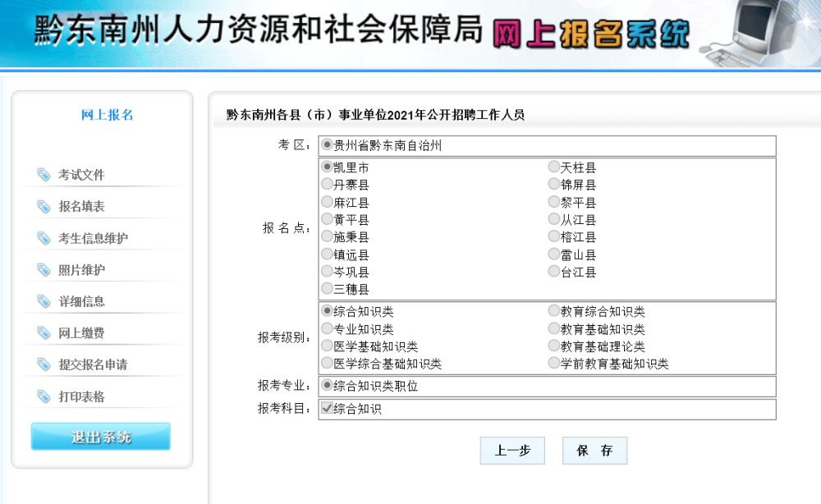821x504 pixels.
Task: Click the tag icon beside 照片维护
Action: click(44, 269)
